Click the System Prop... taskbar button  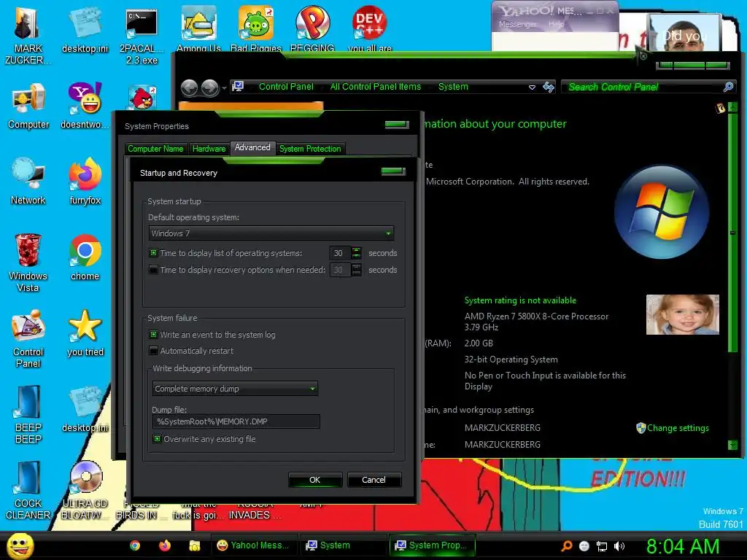click(x=432, y=545)
